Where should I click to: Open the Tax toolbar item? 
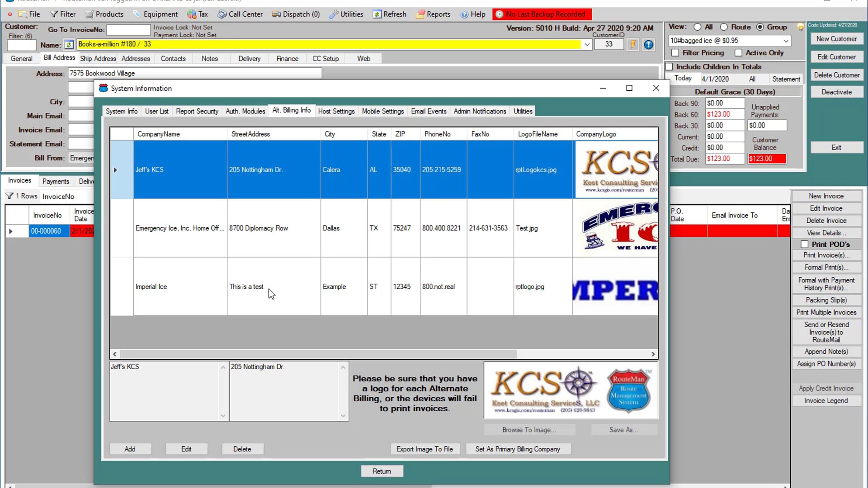198,14
